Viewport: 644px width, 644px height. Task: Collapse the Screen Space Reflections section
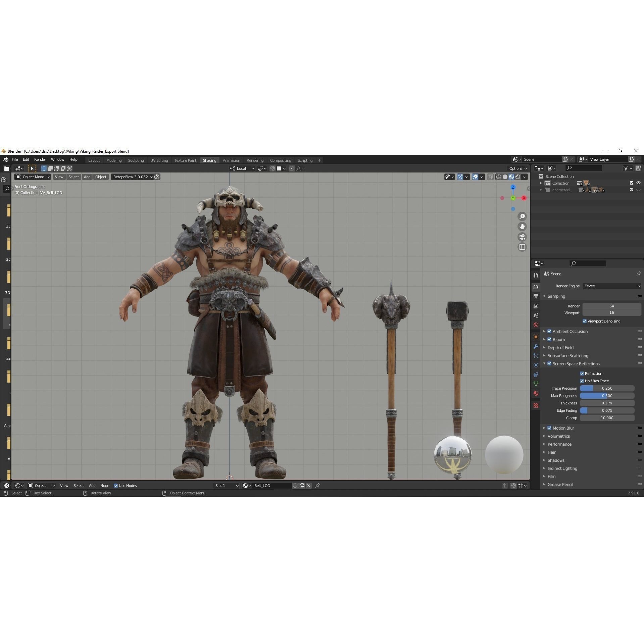544,363
